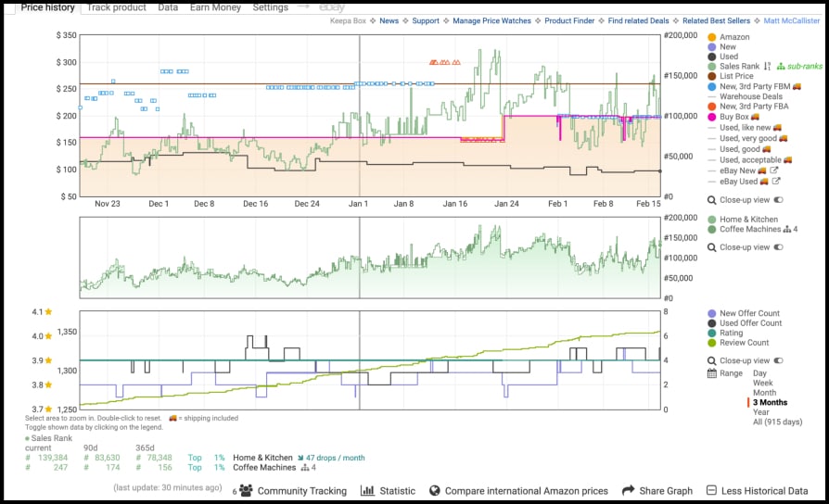Click globe icon for international price comparison
The width and height of the screenshot is (829, 504).
click(435, 491)
